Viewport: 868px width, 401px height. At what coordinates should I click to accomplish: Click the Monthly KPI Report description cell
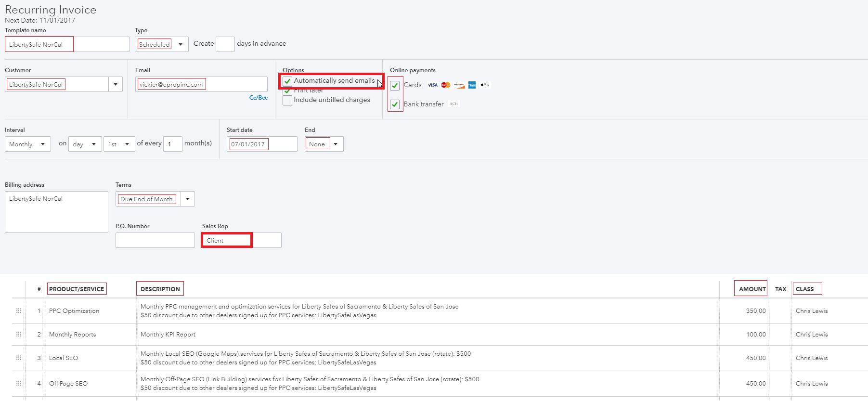428,334
